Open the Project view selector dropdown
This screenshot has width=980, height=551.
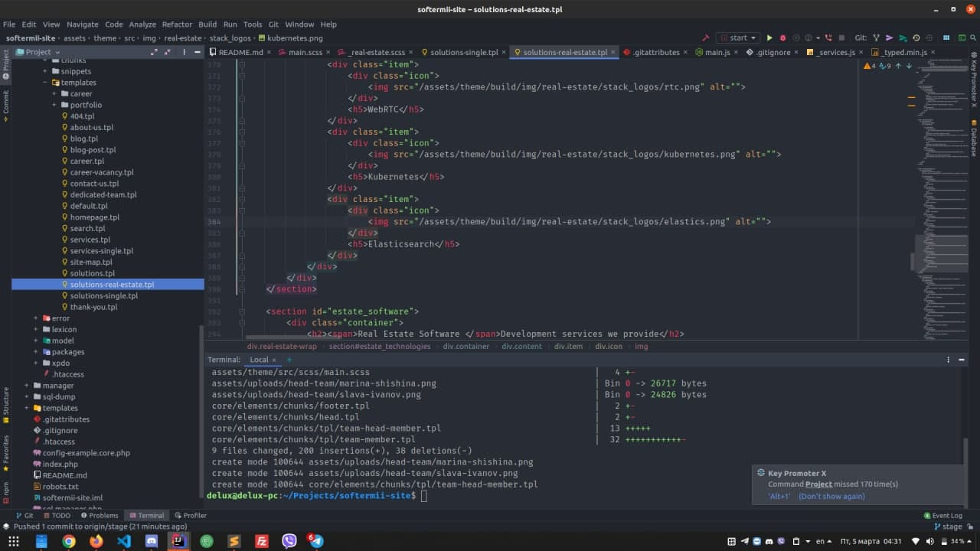click(37, 52)
